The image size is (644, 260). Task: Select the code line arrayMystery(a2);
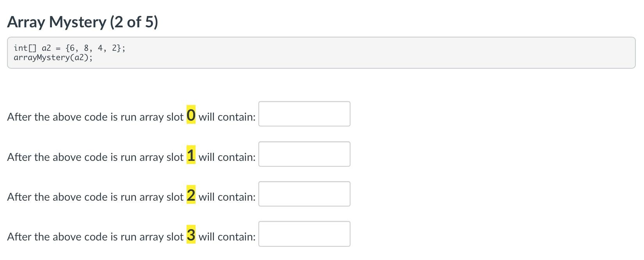(x=53, y=57)
